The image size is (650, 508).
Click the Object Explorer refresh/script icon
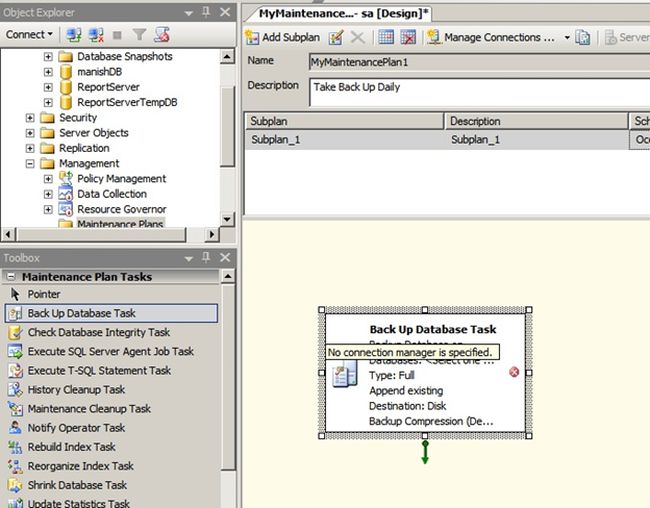pos(162,35)
